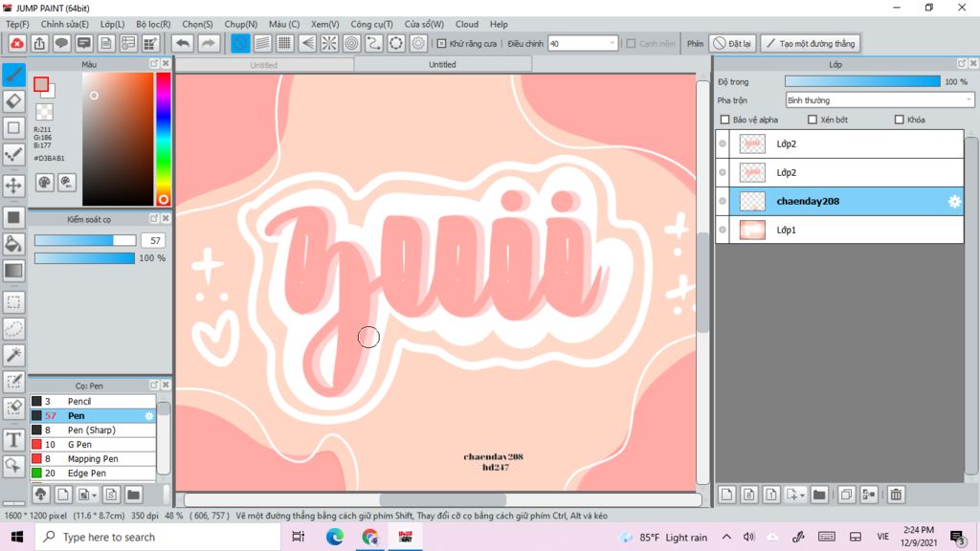Screen dimensions: 980x551
Task: Select the Eraser tool in left toolbar
Action: 13,100
